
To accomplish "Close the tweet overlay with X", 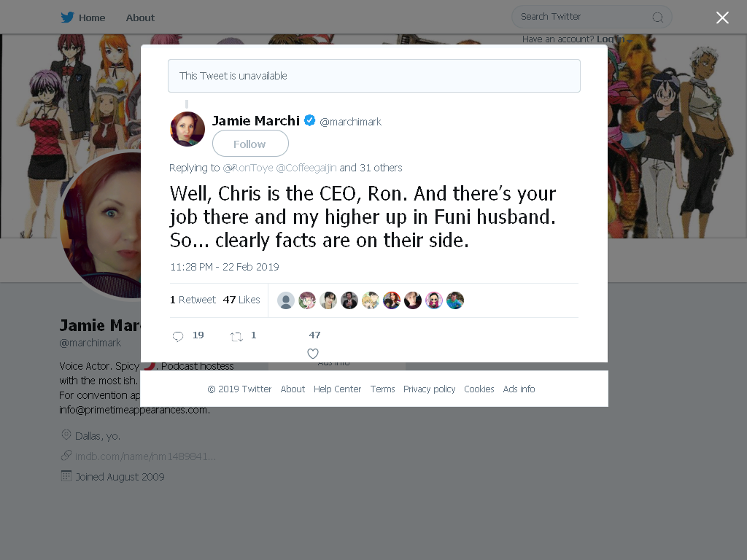I will (x=722, y=17).
